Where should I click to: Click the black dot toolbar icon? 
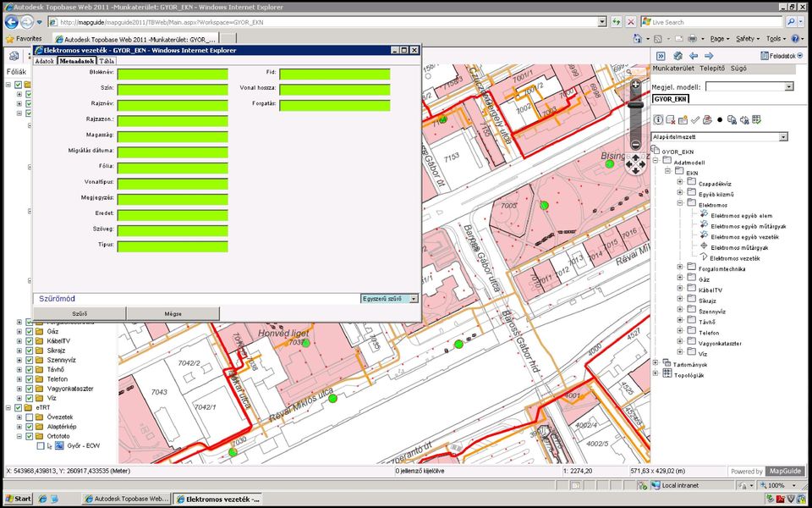tap(719, 120)
